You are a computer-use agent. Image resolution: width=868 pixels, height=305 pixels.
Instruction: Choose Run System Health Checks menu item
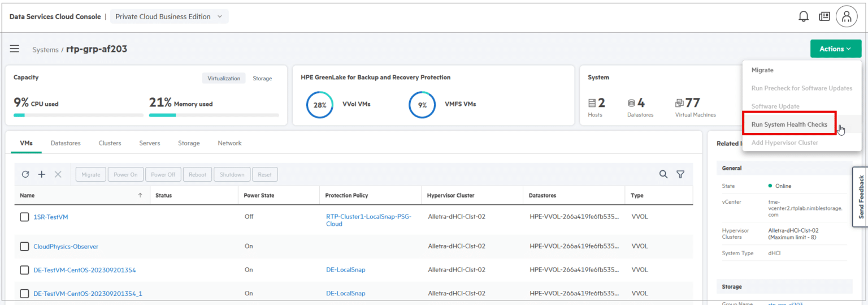click(789, 124)
